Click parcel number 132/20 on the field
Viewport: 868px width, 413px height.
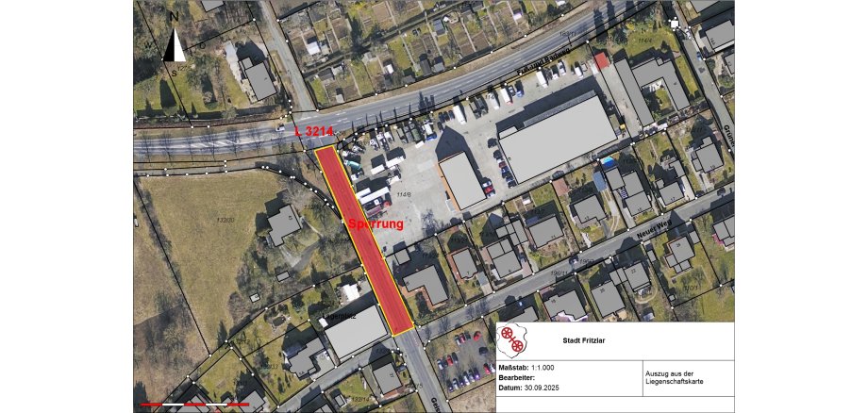coord(225,220)
